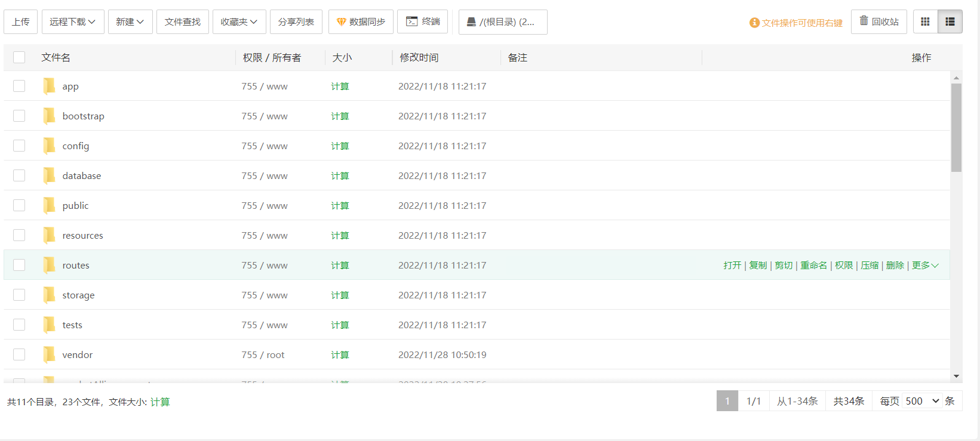The height and width of the screenshot is (441, 980).
Task: Click the 755 / root permission cell
Action: pos(263,354)
